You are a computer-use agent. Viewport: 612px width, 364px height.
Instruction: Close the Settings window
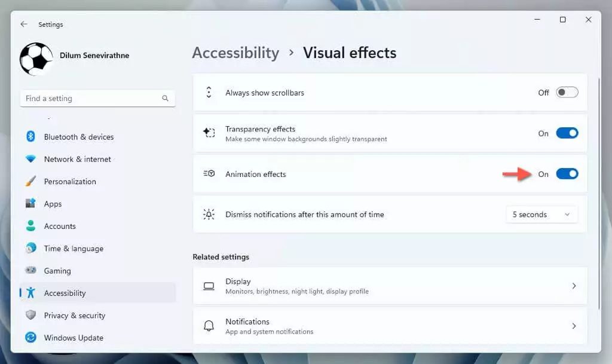click(x=588, y=20)
